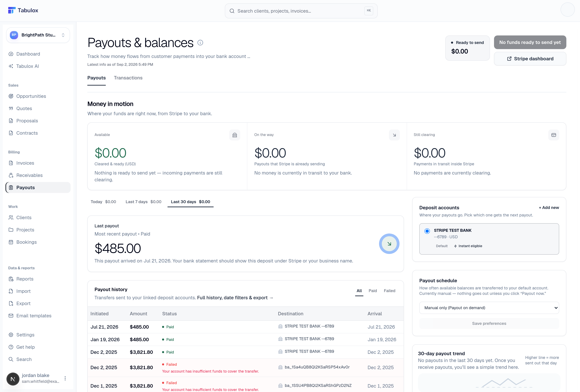Click the Instant eligible badge

click(468, 246)
